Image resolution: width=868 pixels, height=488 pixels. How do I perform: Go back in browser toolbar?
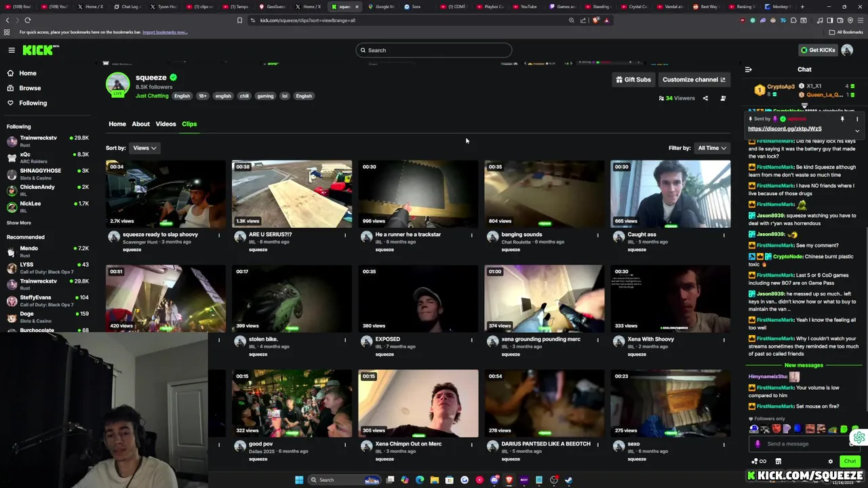(7, 20)
